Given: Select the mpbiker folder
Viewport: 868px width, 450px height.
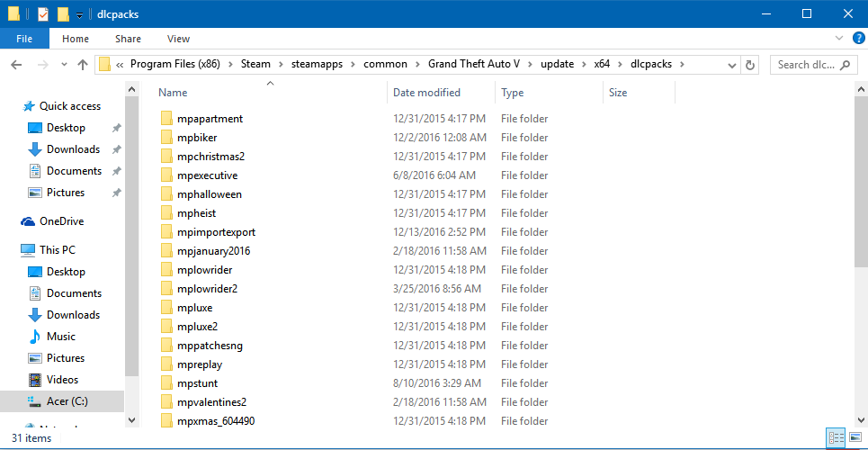Looking at the screenshot, I should pos(197,138).
